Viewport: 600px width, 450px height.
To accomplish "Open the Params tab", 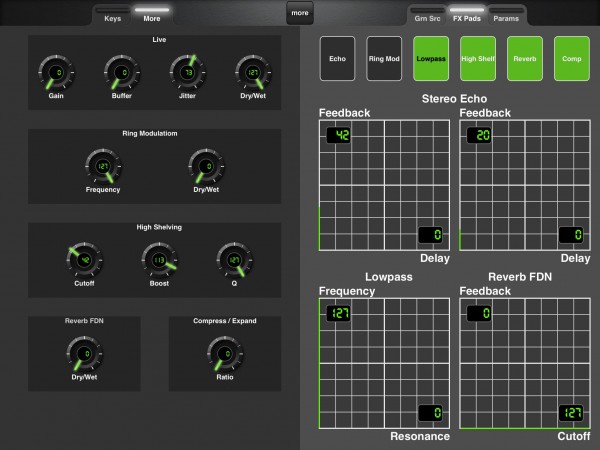I will pyautogui.click(x=506, y=15).
